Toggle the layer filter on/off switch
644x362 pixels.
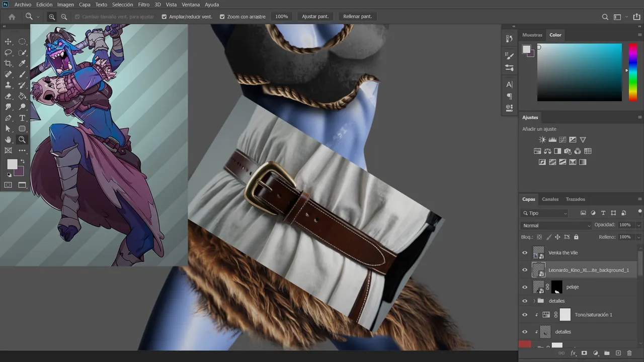point(639,212)
